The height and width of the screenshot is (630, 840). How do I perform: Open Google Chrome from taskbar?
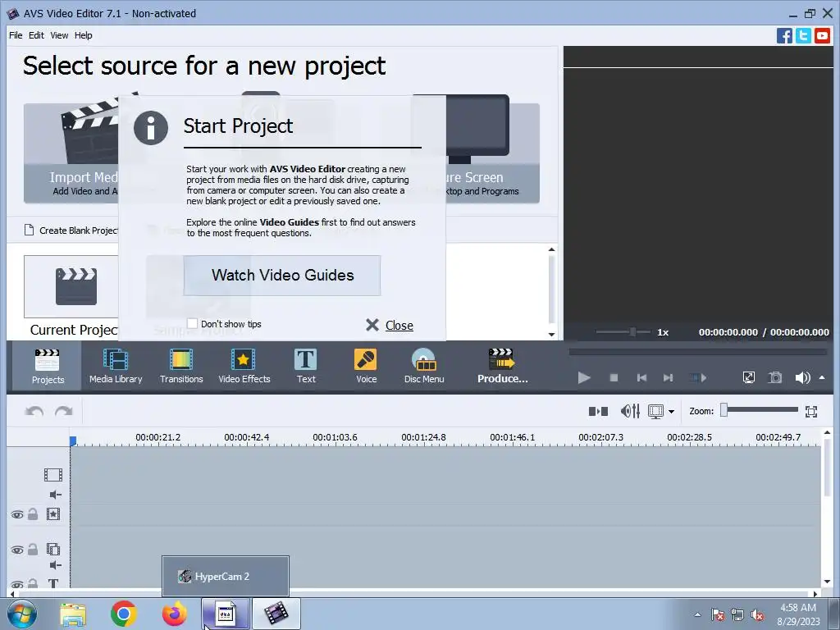point(124,614)
